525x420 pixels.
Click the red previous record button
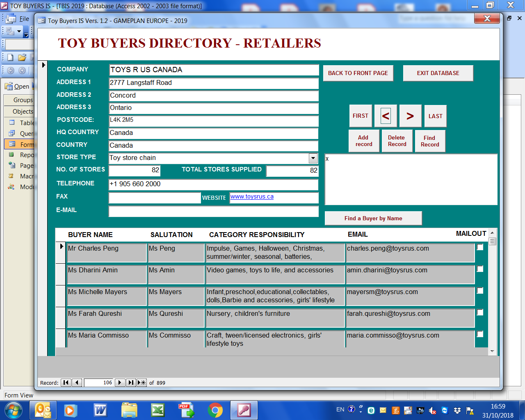[386, 116]
